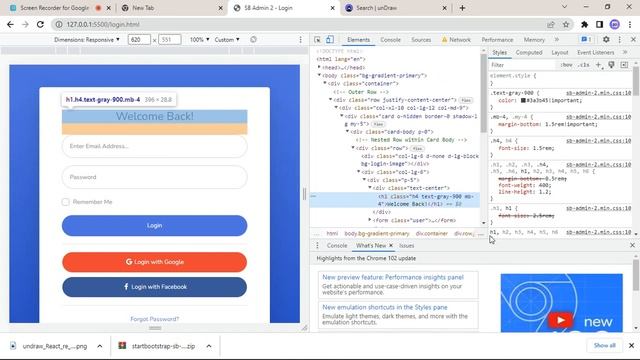The width and height of the screenshot is (640, 360).
Task: Open the Chrome profile avatar
Action: coord(615,24)
